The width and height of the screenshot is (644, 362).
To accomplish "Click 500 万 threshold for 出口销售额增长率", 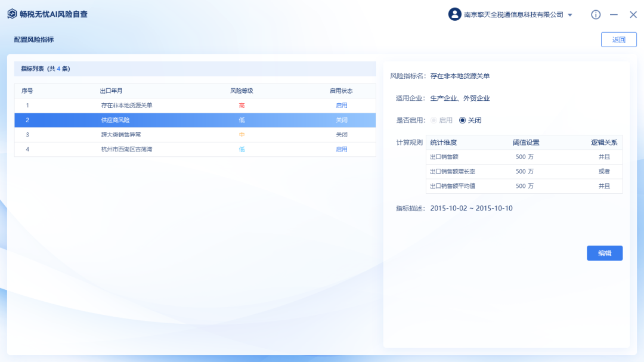I will [525, 171].
